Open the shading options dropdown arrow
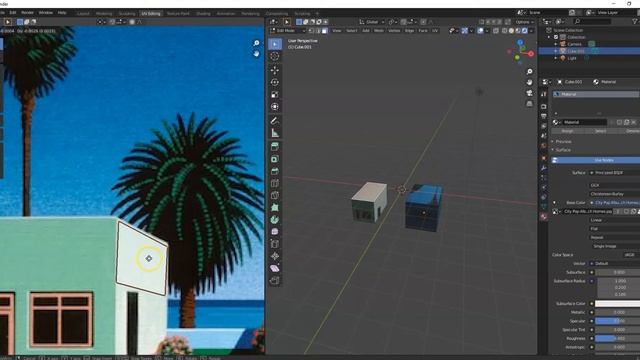Image resolution: width=640 pixels, height=360 pixels. 531,31
